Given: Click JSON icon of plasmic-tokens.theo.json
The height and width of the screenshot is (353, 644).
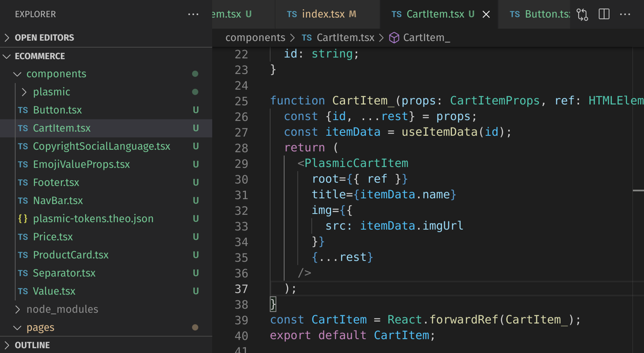Looking at the screenshot, I should click(23, 219).
